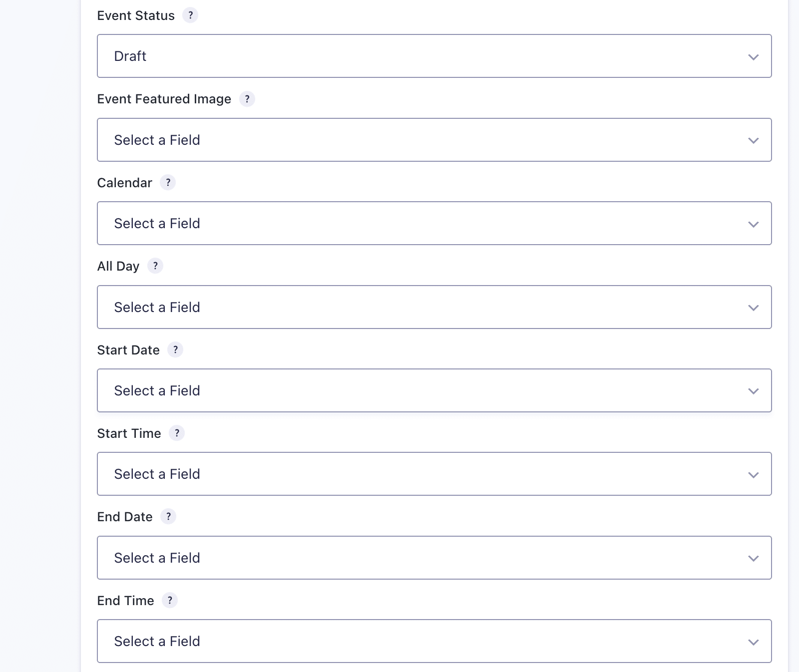Click the chevron arrow in End Time select
This screenshot has height=672, width=799.
[754, 642]
